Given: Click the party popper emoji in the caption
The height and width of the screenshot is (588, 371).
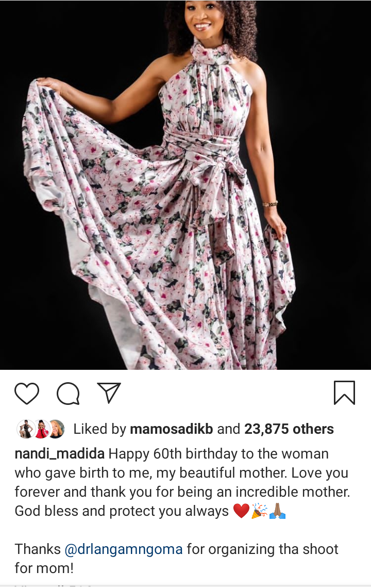Looking at the screenshot, I should 259,511.
